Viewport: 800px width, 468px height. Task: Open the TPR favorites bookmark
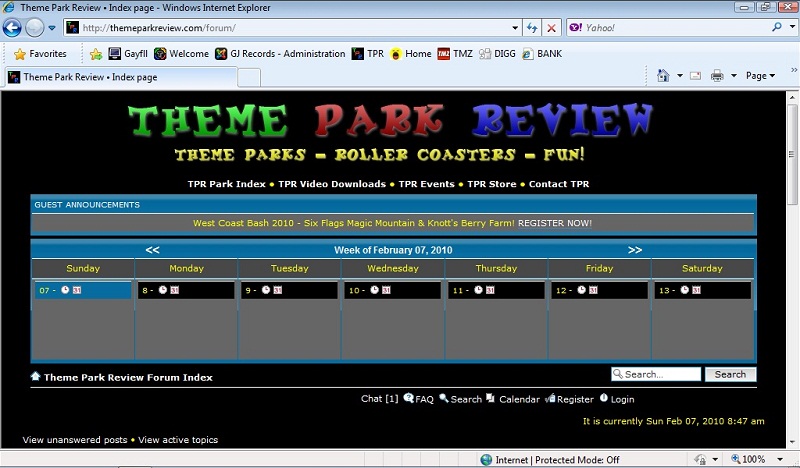tap(368, 54)
